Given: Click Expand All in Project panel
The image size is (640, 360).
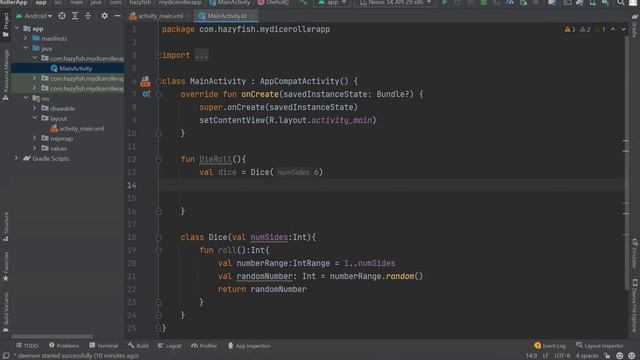Looking at the screenshot, I should click(x=75, y=16).
